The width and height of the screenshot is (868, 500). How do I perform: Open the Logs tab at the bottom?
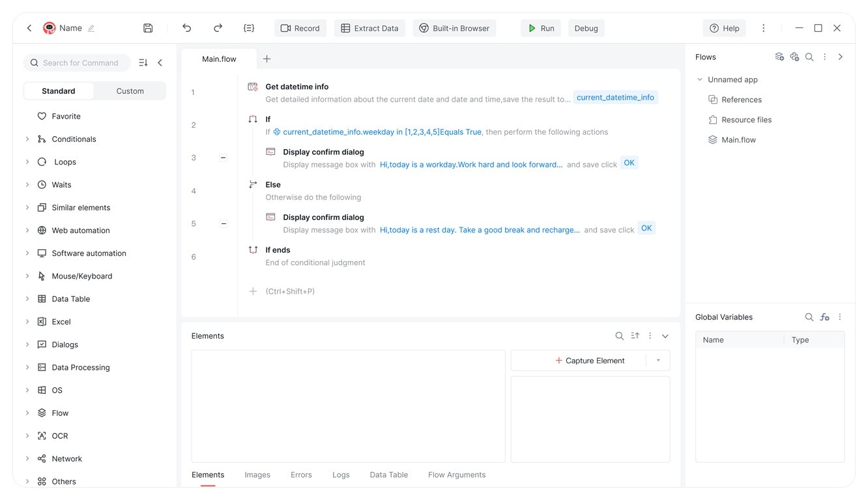tap(341, 475)
